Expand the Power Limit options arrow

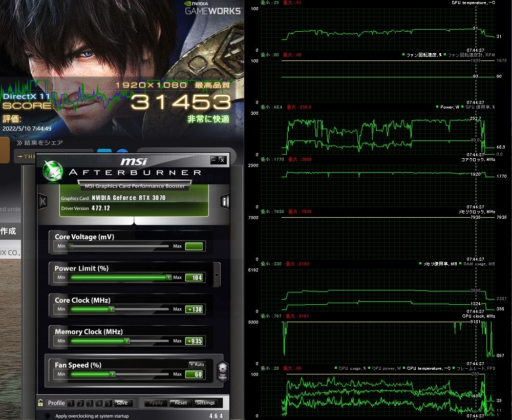(217, 275)
